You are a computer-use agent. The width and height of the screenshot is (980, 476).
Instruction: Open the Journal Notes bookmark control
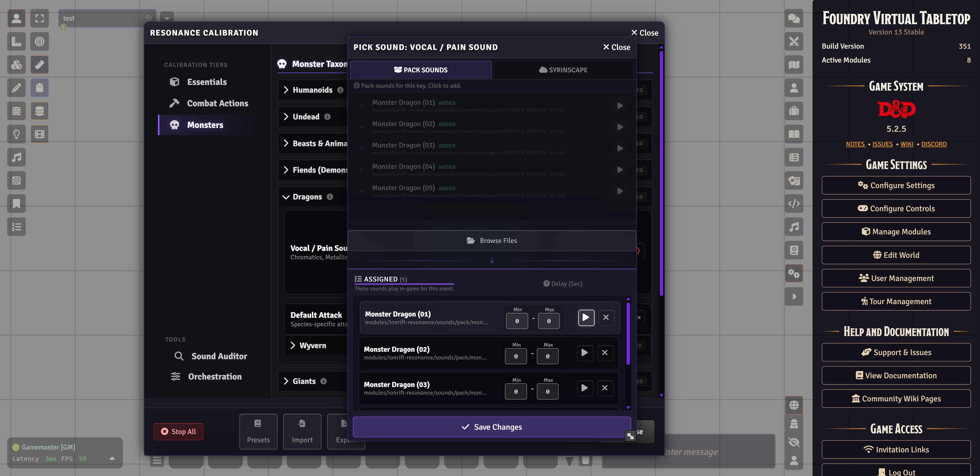click(x=16, y=204)
